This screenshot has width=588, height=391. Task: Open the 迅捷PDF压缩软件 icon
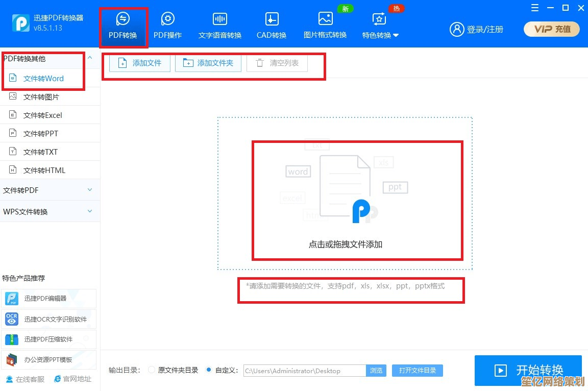(12, 339)
